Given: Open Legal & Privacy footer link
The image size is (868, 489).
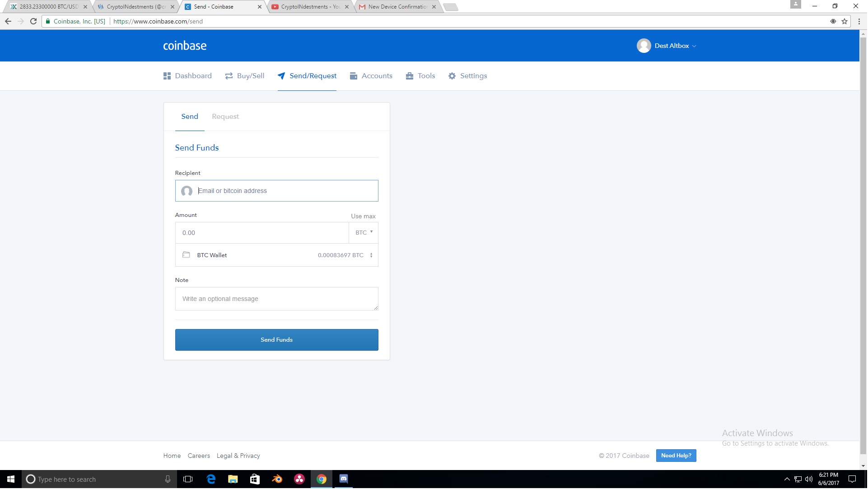Looking at the screenshot, I should coord(238,456).
